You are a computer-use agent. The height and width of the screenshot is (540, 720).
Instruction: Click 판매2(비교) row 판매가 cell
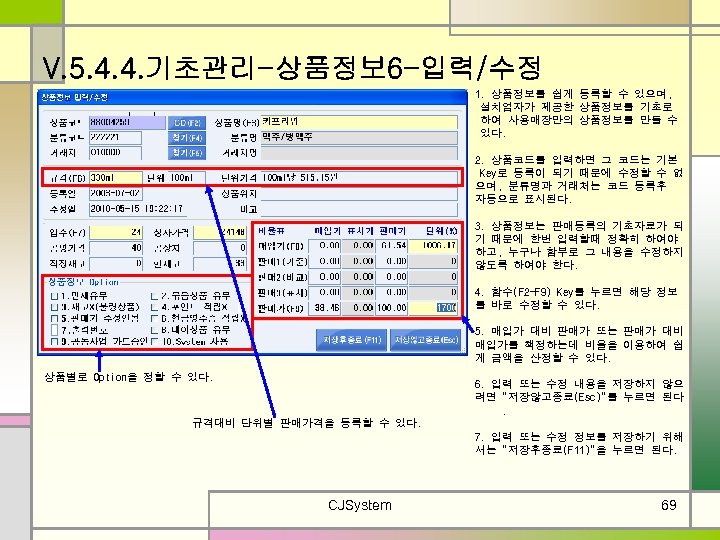tap(392, 277)
